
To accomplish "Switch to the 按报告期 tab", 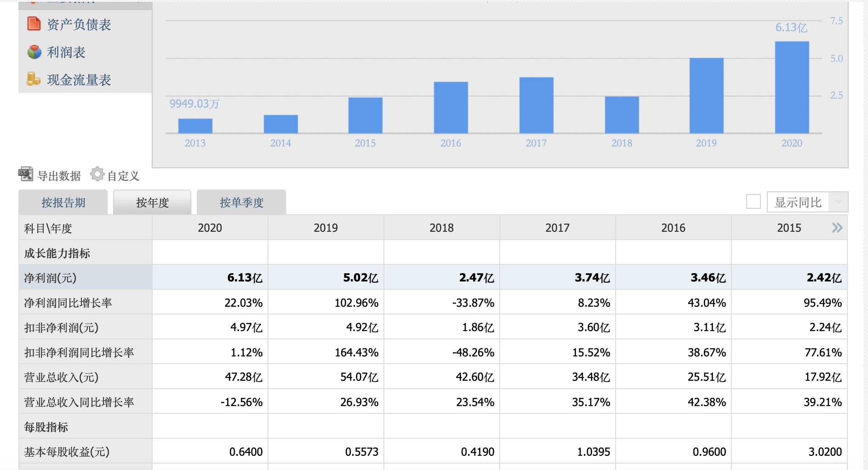I will [x=63, y=202].
